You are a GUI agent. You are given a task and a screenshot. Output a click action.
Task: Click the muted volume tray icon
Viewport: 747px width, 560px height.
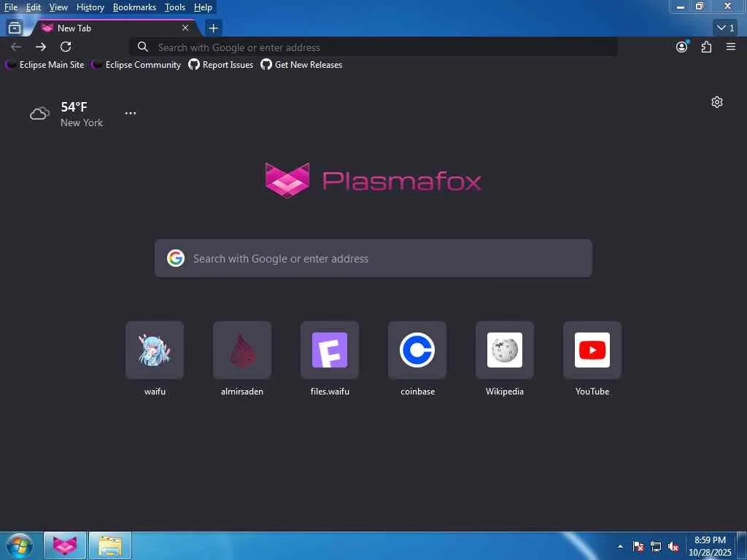[673, 546]
